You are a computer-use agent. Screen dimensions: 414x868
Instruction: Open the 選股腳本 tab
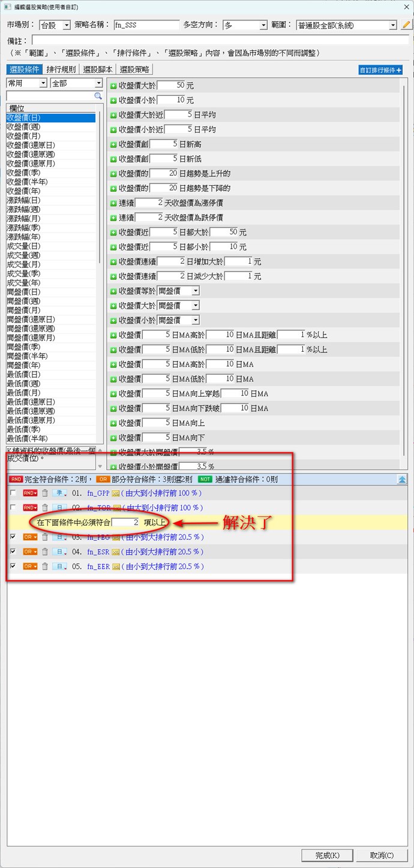pos(98,70)
